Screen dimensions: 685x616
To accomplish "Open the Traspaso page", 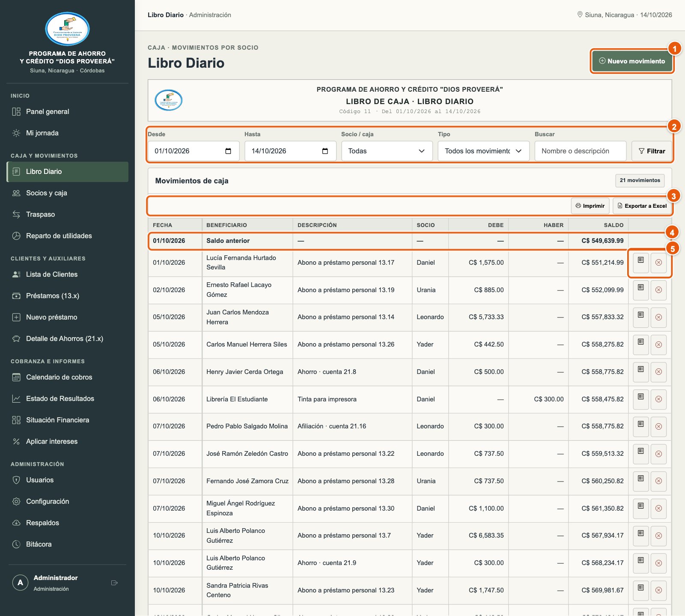I will (67, 215).
